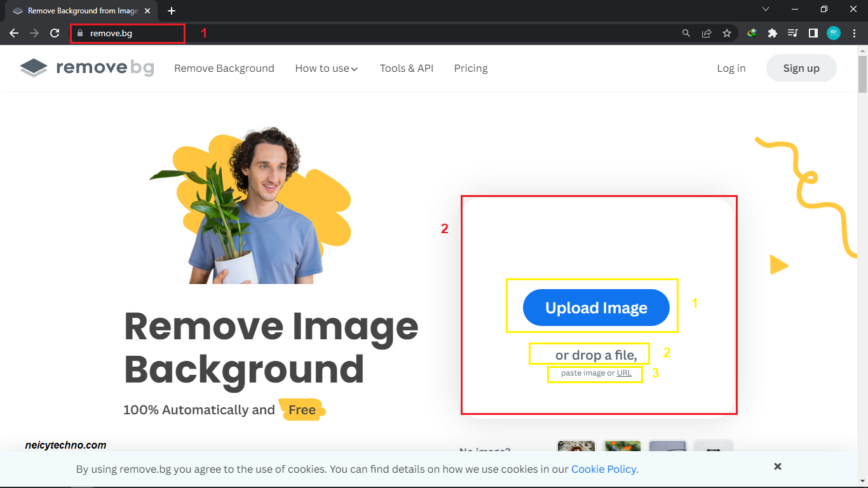Open the Internet Download Manager extension
The height and width of the screenshot is (488, 868).
(752, 33)
